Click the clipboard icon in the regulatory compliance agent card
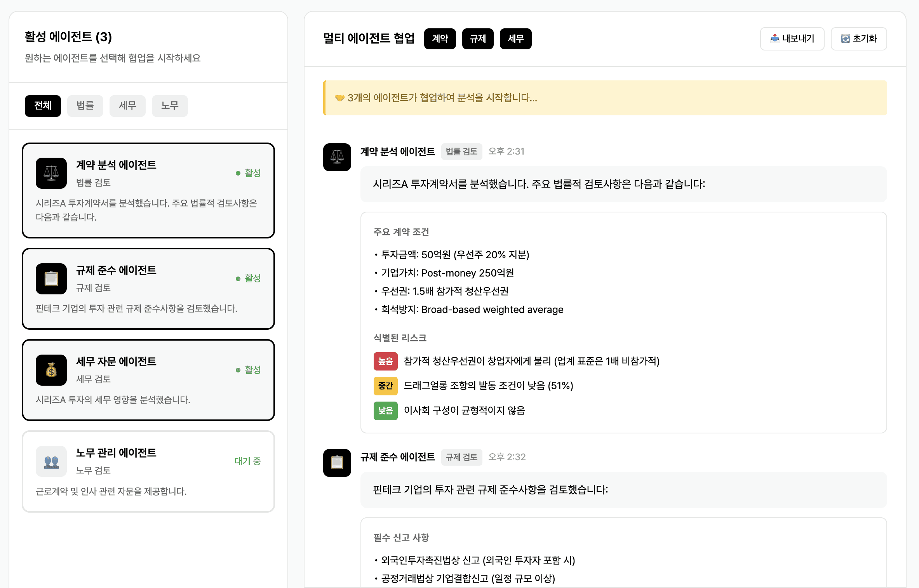The height and width of the screenshot is (588, 919). [x=51, y=279]
